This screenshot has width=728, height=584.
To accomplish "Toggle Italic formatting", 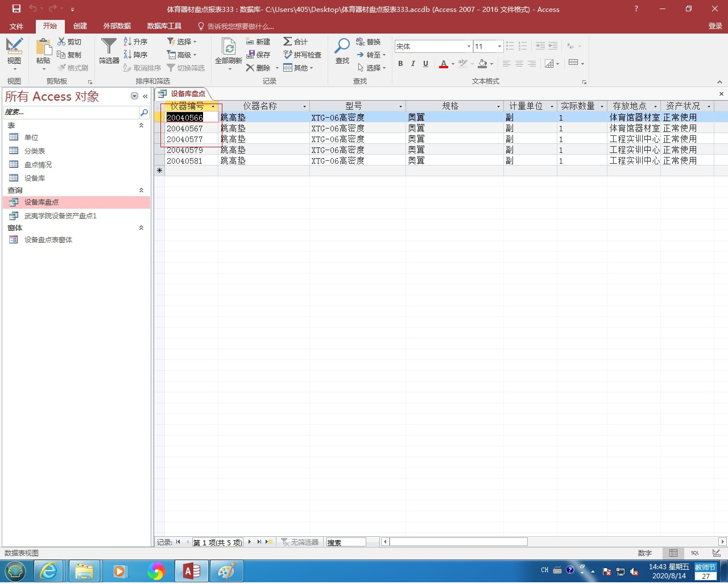I will point(413,64).
